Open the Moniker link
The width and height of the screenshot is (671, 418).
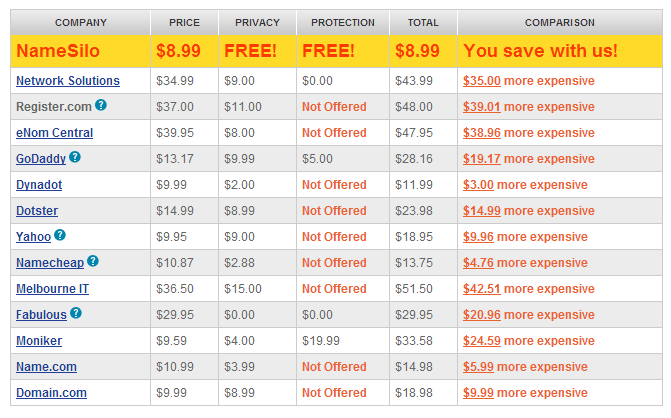coord(39,341)
